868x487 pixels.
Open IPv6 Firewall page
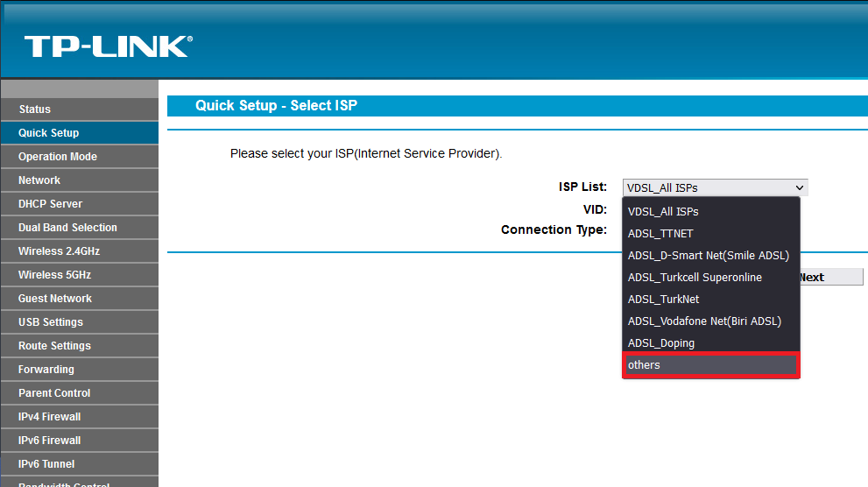tap(80, 441)
